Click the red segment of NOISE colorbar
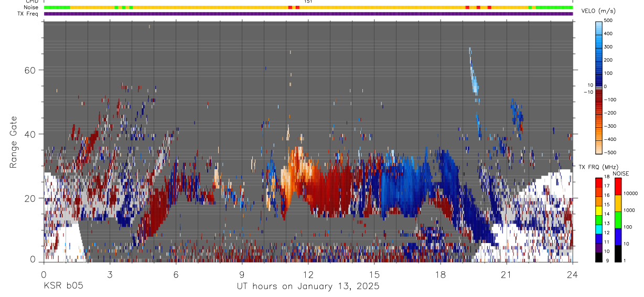 click(618, 186)
